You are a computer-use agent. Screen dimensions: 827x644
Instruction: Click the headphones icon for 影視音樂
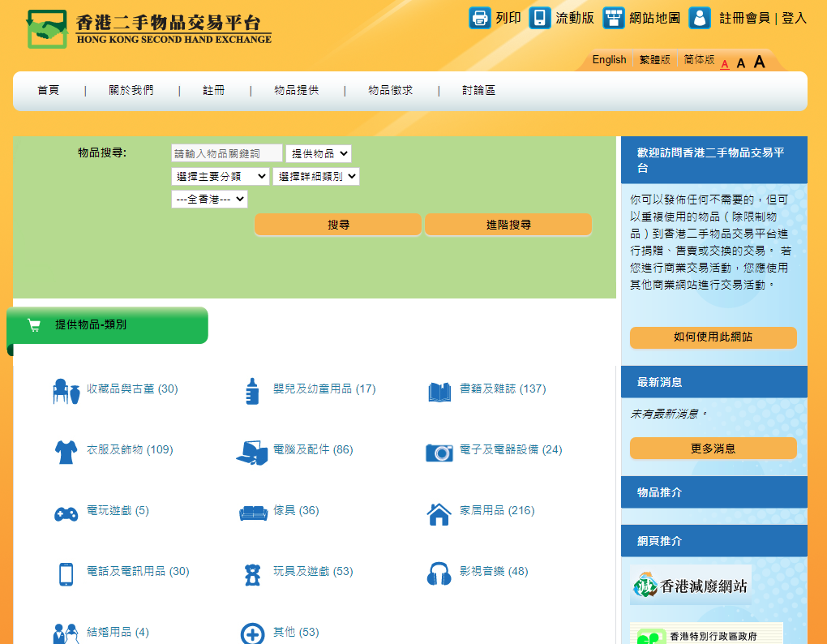[x=439, y=573]
